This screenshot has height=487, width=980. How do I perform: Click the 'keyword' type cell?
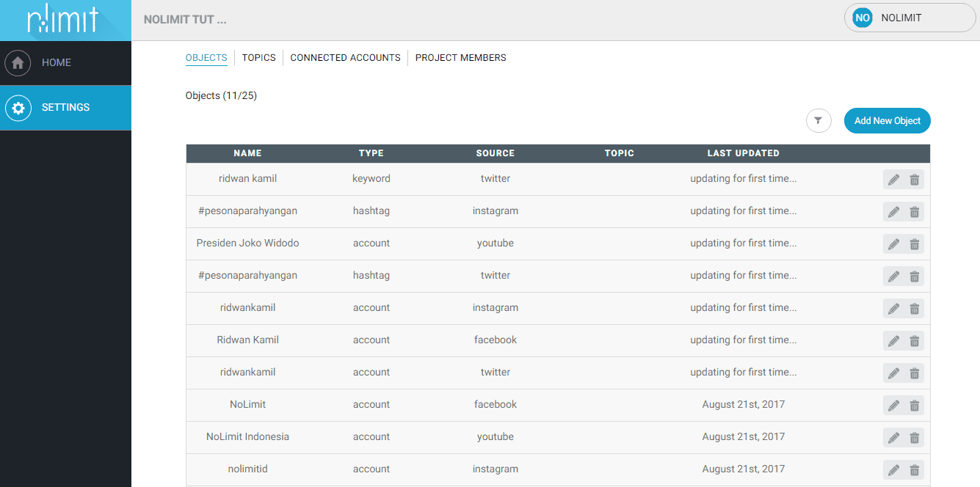click(371, 179)
